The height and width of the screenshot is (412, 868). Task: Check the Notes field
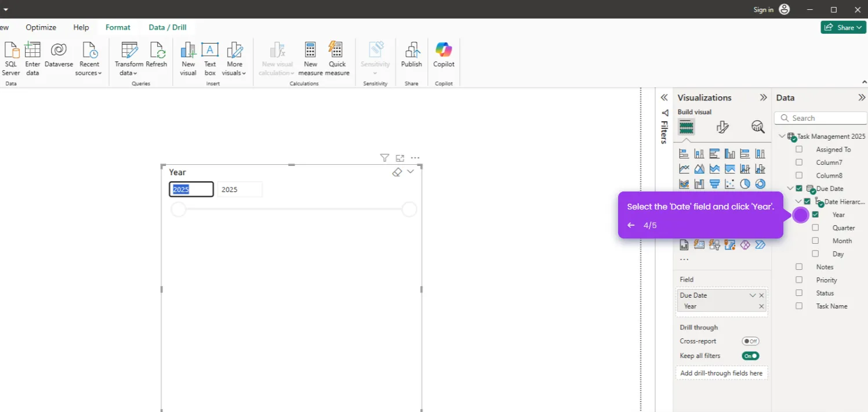799,266
